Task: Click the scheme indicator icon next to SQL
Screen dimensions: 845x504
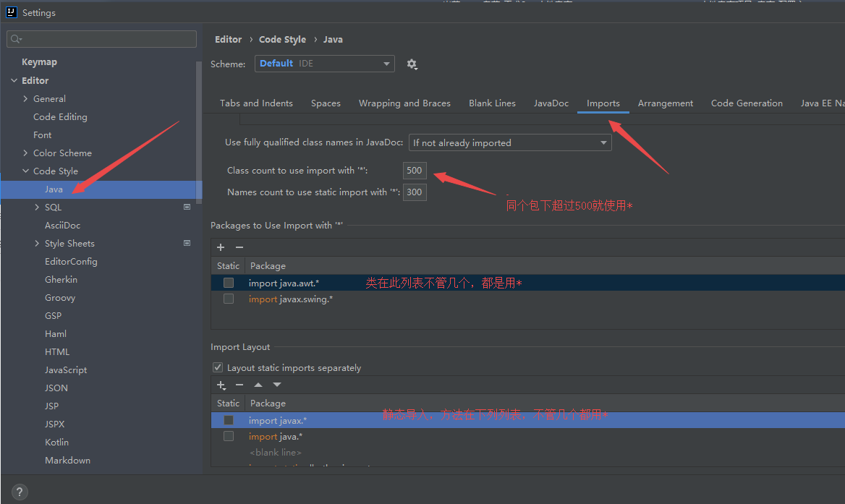Action: [x=187, y=207]
